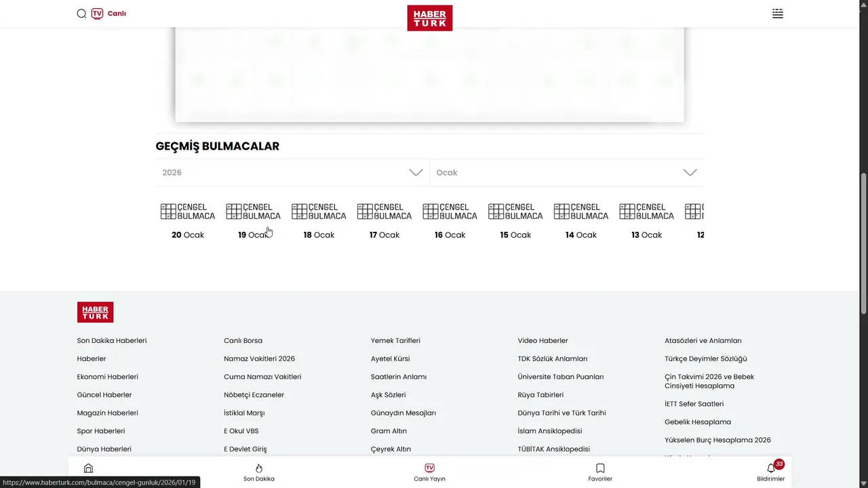Viewport: 868px width, 488px height.
Task: Open the 20 Ocak Çengel Bulmaca puzzle
Action: tap(188, 220)
